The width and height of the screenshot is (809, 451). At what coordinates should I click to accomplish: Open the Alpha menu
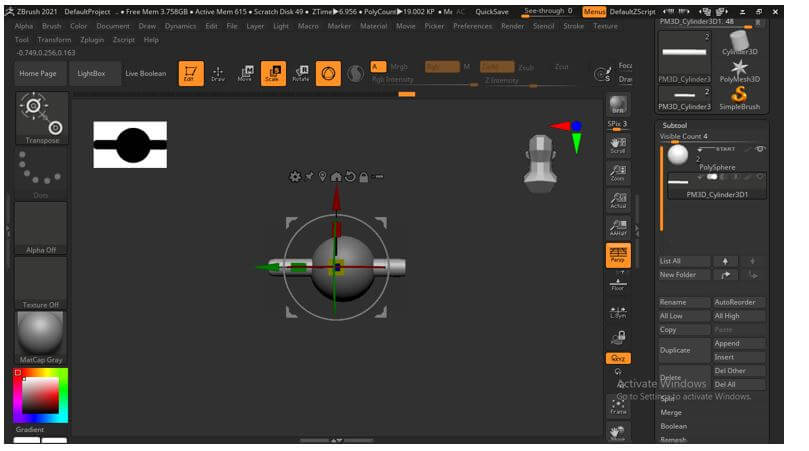(24, 26)
